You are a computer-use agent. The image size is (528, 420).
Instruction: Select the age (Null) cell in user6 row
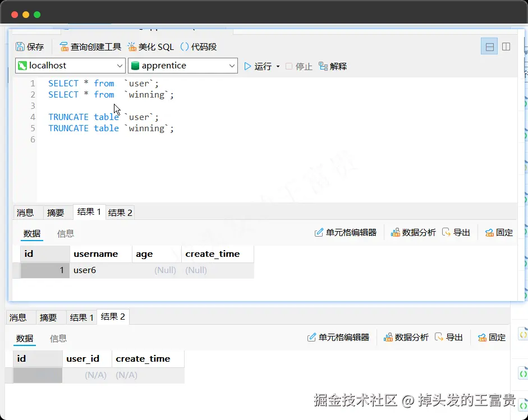click(157, 270)
